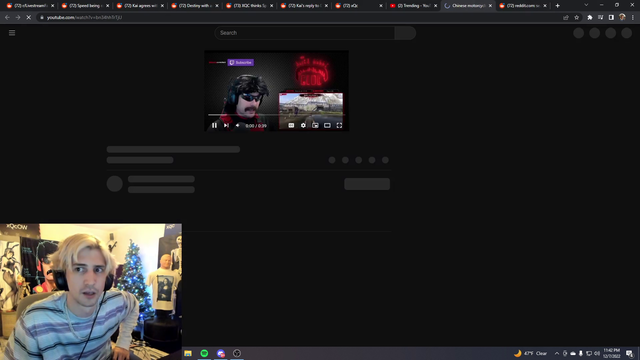This screenshot has height=360, width=640.
Task: Focus the YouTube Search field
Action: click(x=304, y=33)
